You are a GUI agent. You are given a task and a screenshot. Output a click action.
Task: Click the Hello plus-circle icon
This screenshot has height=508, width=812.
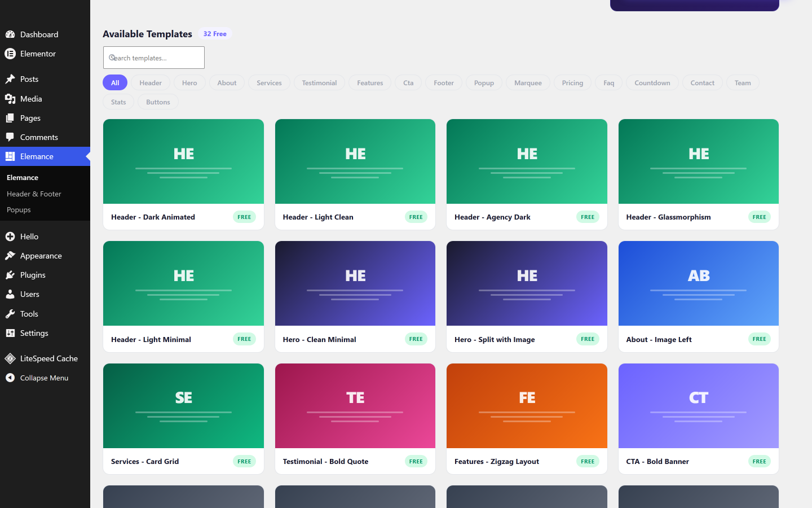point(10,237)
